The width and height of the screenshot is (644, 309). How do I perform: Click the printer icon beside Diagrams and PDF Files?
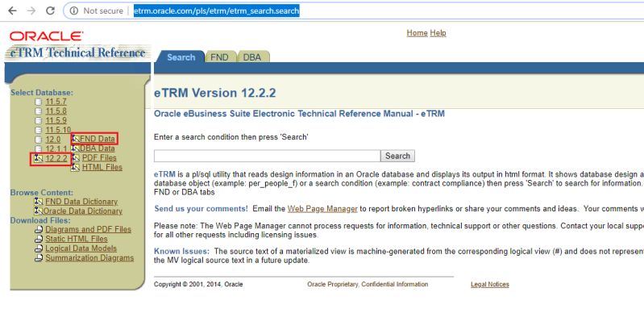pos(39,230)
